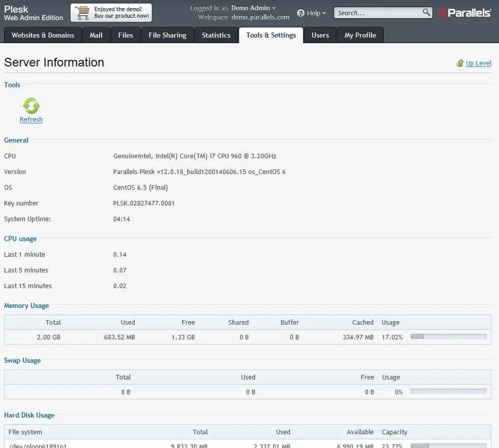Viewport: 499px width, 448px height.
Task: Switch to the Mail tab
Action: (96, 35)
